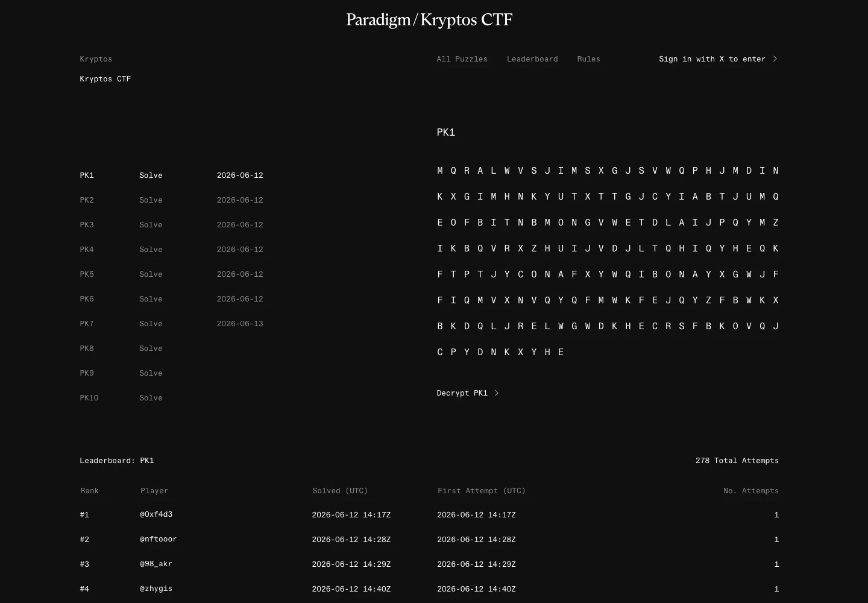Click Solve for PK5

click(151, 274)
